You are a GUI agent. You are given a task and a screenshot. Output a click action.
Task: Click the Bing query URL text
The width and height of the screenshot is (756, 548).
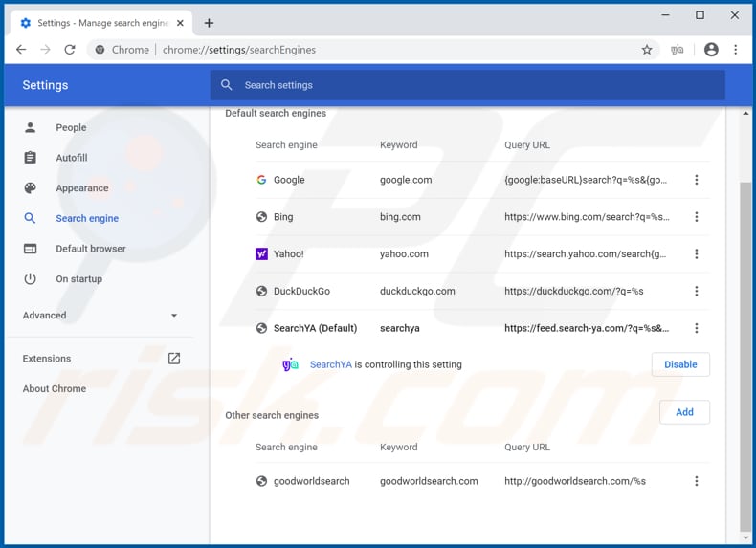587,217
